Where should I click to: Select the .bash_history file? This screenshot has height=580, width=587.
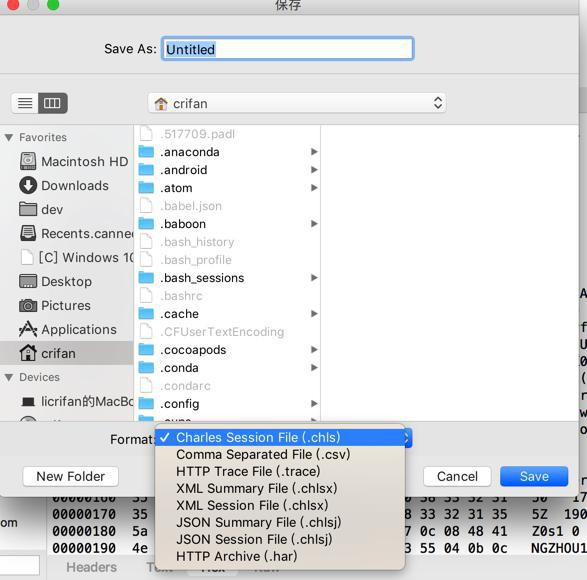coord(227,242)
